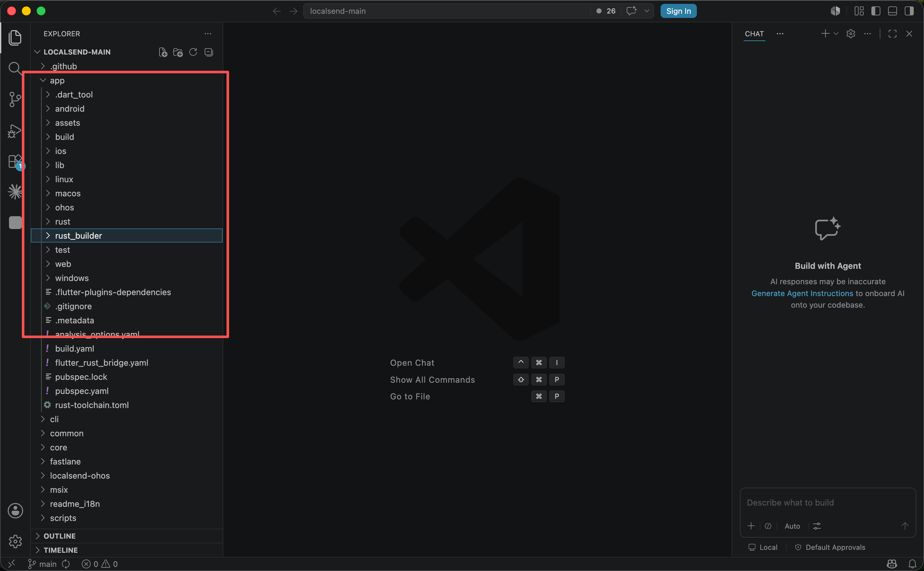Click the starburst extension icon in activity bar

tap(15, 192)
